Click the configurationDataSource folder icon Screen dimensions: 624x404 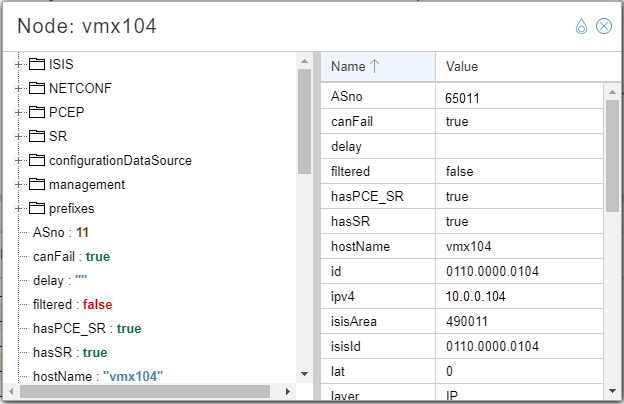tap(37, 160)
